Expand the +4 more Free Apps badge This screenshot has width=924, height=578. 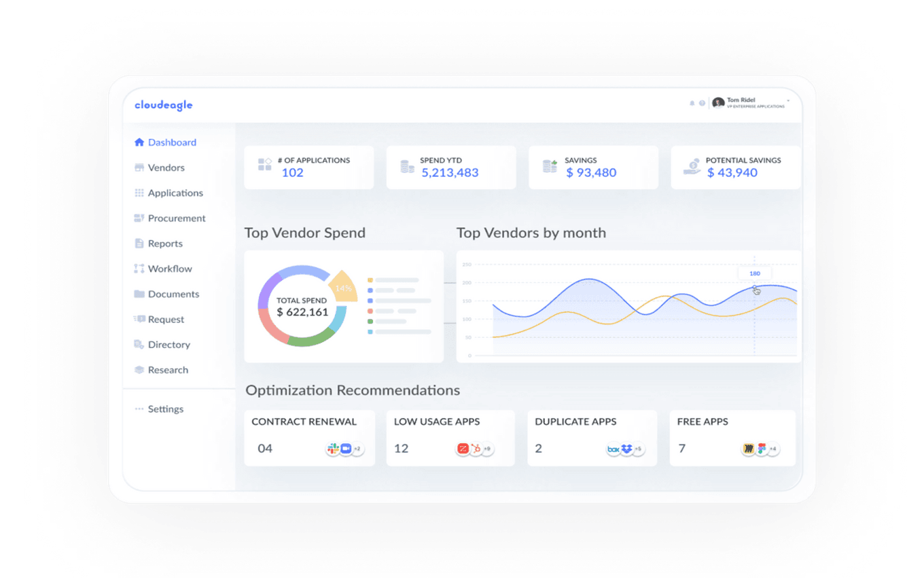(772, 449)
